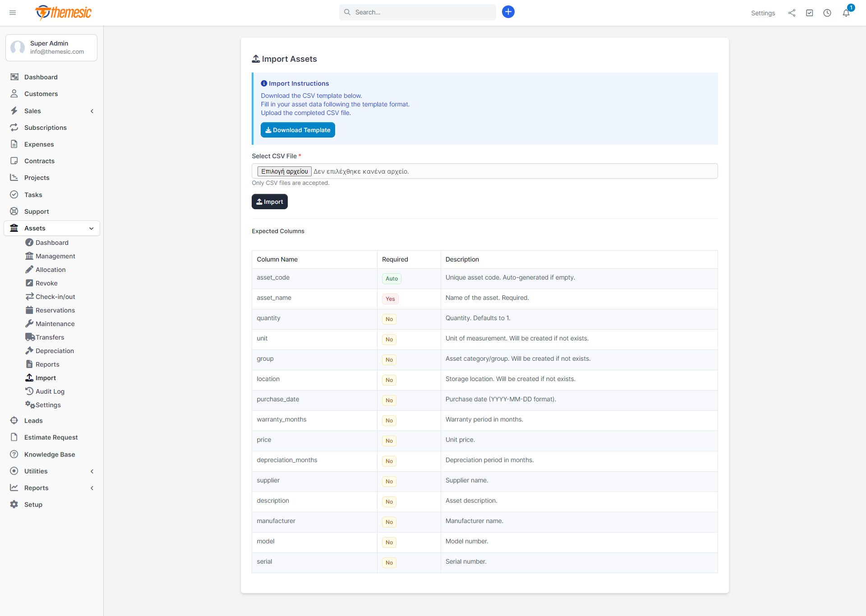
Task: Open the checklist icon in the header
Action: [x=810, y=13]
